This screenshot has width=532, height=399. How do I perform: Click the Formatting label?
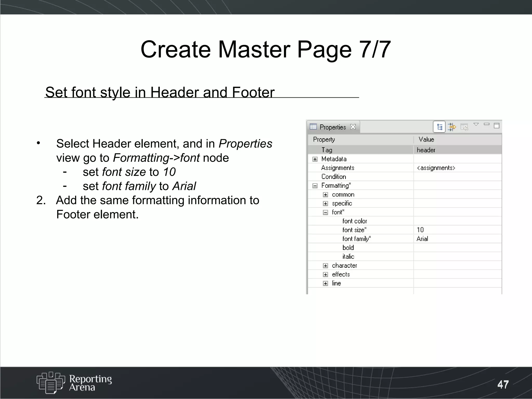[336, 185]
